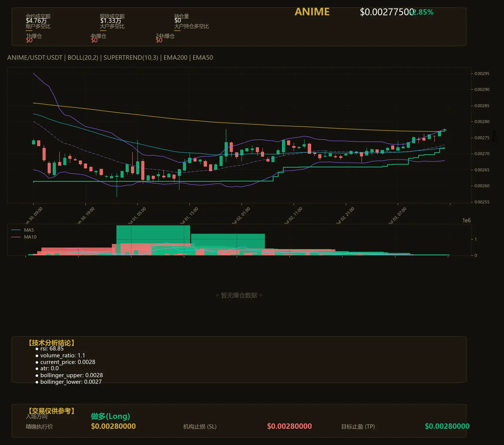Select the $0.00277500 current price
504x445 pixels.
(387, 12)
